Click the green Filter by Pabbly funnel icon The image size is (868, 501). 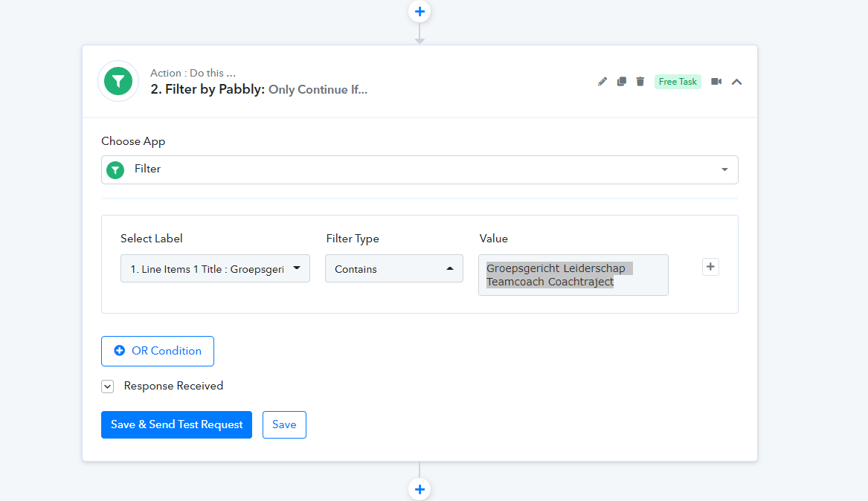[118, 81]
